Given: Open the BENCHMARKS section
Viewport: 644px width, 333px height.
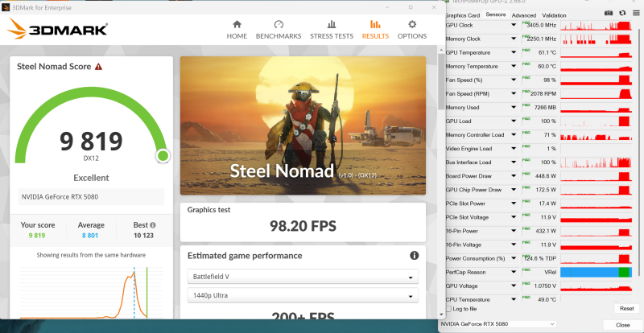Looking at the screenshot, I should [x=279, y=30].
